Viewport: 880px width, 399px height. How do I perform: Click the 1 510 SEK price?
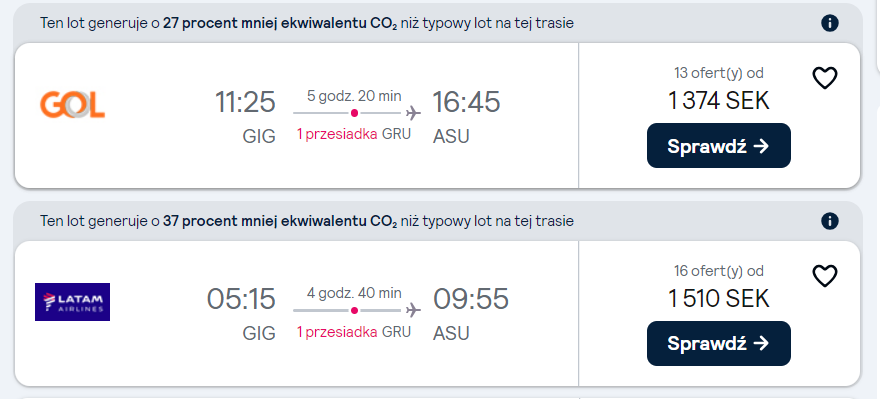point(718,299)
